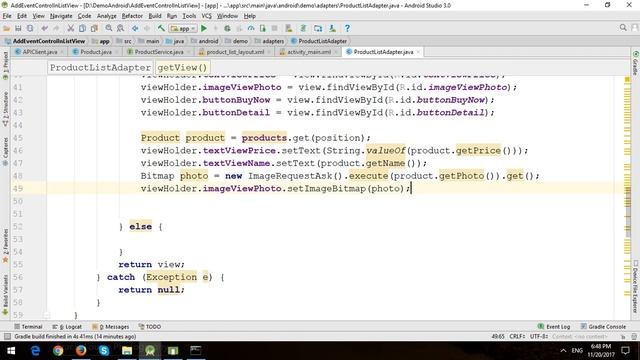640x360 pixels.
Task: Click Attach debugger to process icon
Action: pyautogui.click(x=263, y=28)
